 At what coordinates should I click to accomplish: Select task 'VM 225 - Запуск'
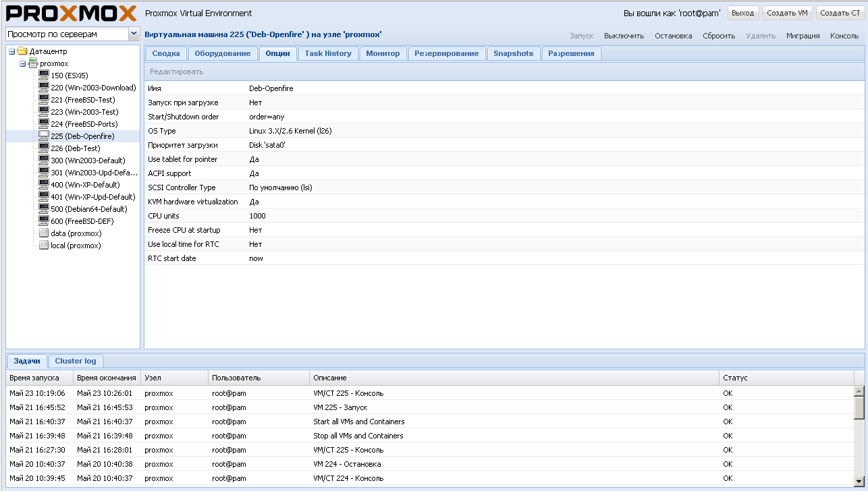(430, 407)
